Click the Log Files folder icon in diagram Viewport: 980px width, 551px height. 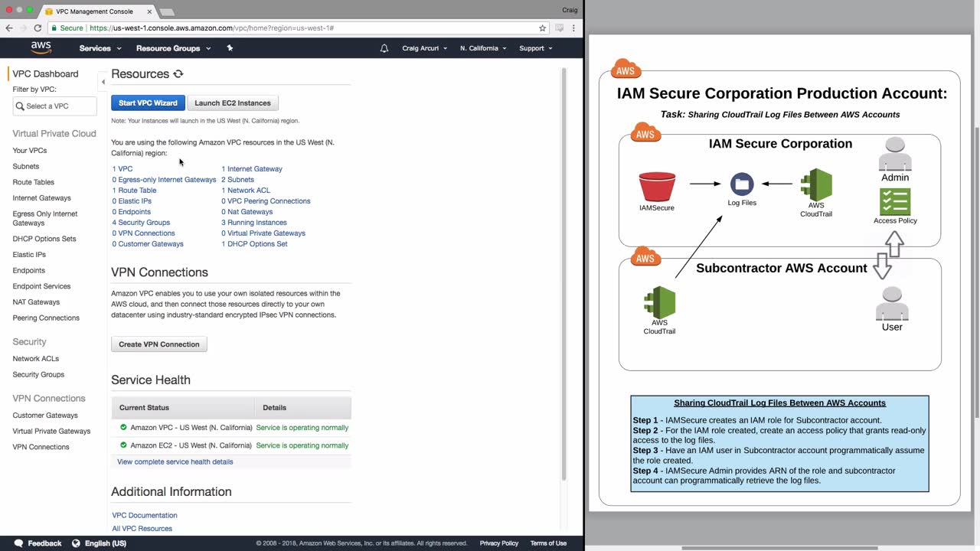pos(741,184)
